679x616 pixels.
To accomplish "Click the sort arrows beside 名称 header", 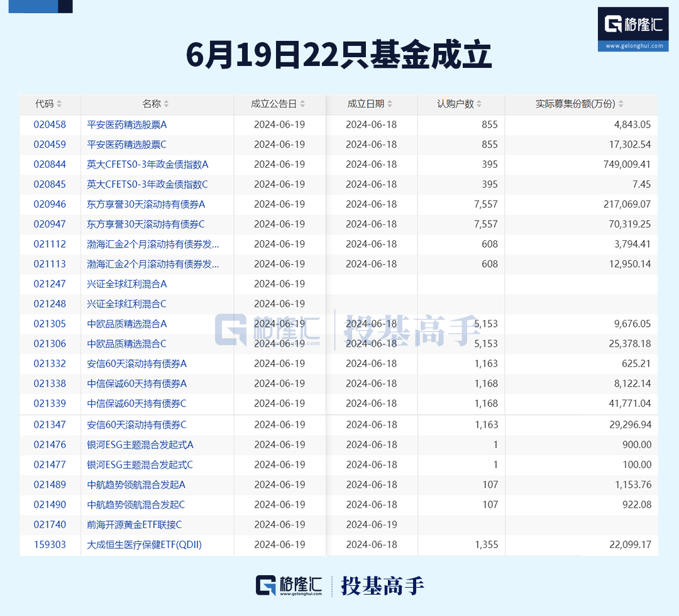I will click(x=166, y=104).
